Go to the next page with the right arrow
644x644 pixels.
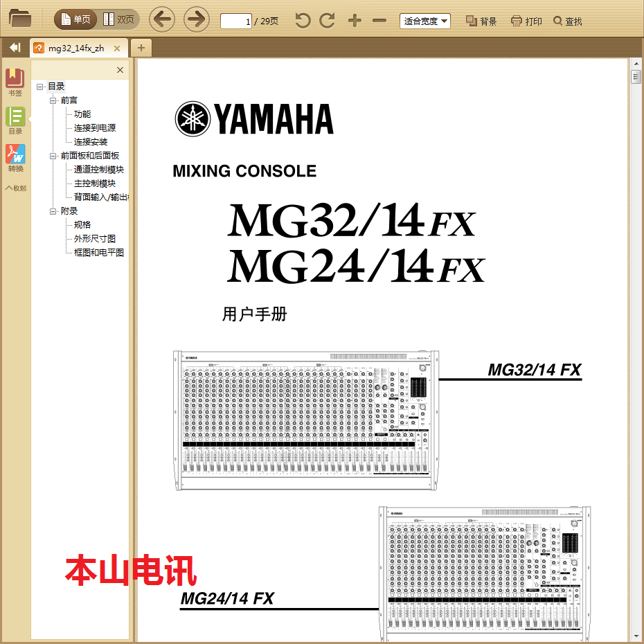197,19
